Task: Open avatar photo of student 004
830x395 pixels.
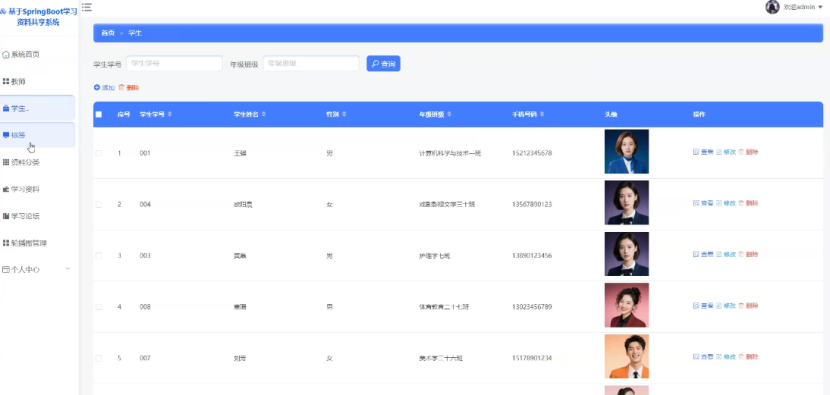Action: [627, 203]
